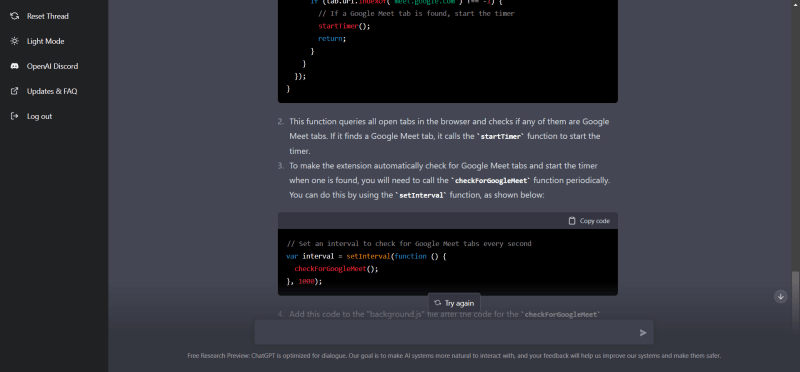Viewport: 800px width, 372px height.
Task: Click the inline `setInterval` code text
Action: 421,195
